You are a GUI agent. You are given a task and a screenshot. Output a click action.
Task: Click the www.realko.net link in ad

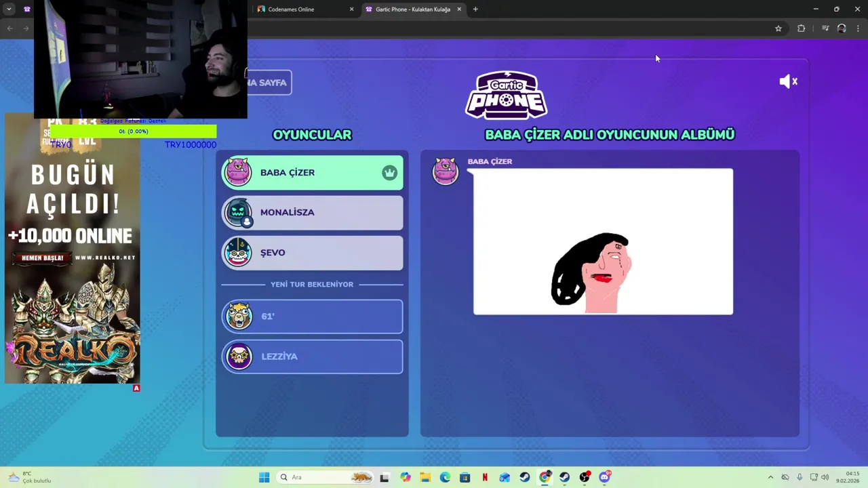(x=105, y=258)
